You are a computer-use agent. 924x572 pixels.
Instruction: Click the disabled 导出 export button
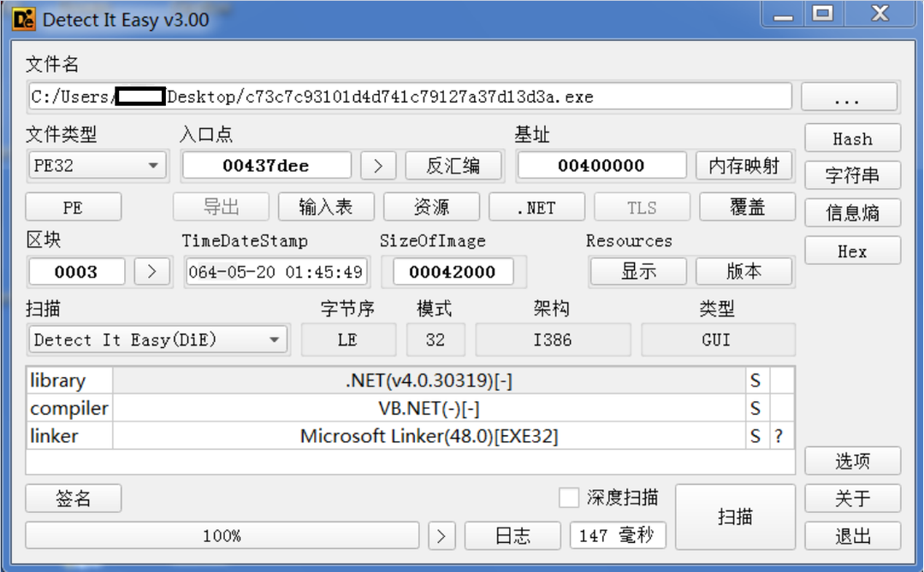pos(221,208)
